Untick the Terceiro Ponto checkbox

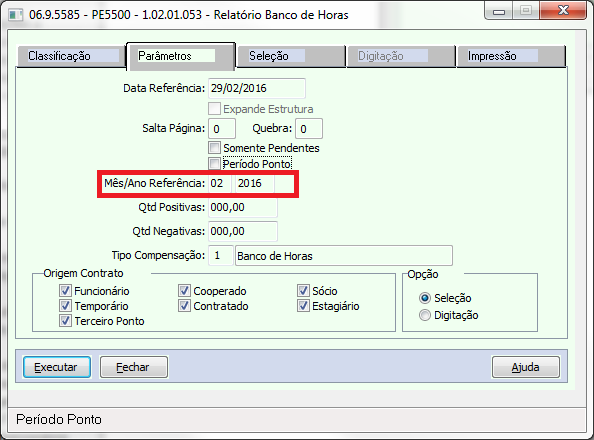pyautogui.click(x=65, y=321)
